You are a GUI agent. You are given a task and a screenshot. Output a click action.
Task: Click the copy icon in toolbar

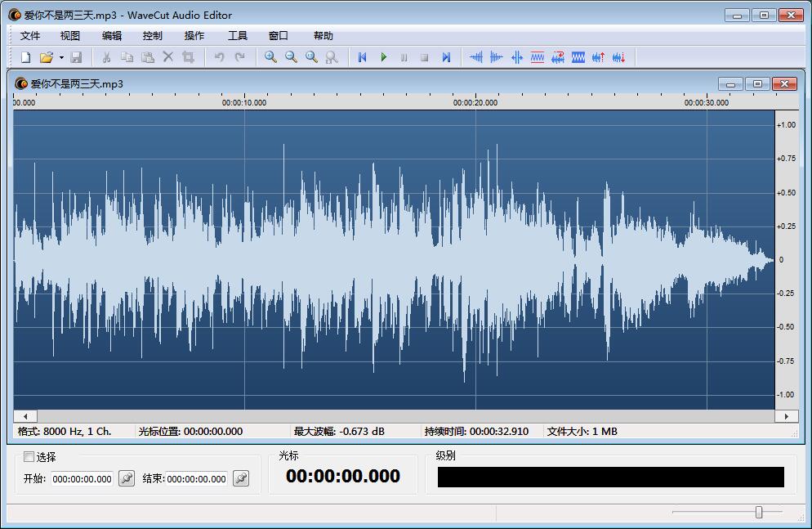127,57
